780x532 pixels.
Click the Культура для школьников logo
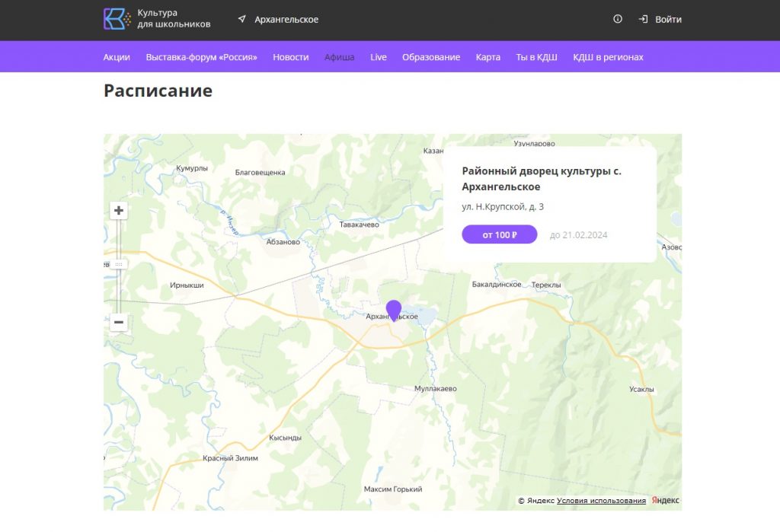[x=157, y=19]
